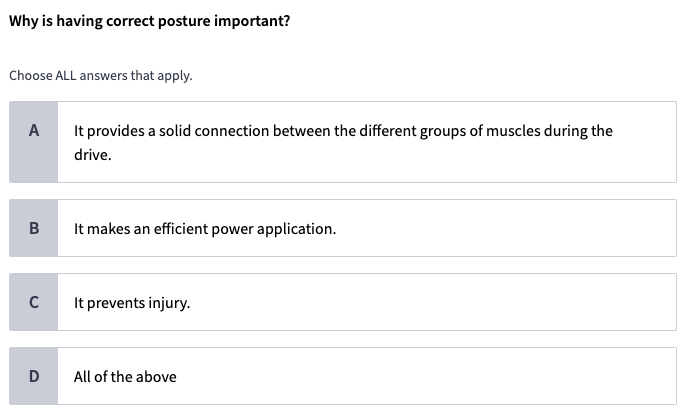Screen dimensions: 680x410
Task: Click the word "drive." in option A
Action: (x=92, y=156)
